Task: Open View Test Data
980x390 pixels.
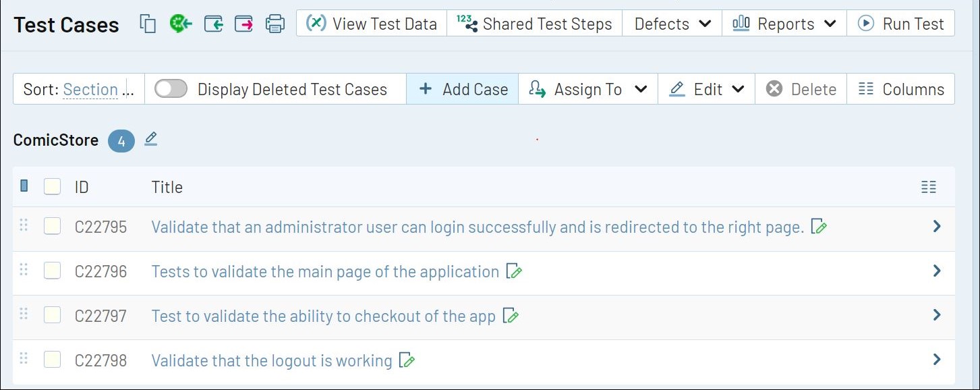Action: point(372,24)
